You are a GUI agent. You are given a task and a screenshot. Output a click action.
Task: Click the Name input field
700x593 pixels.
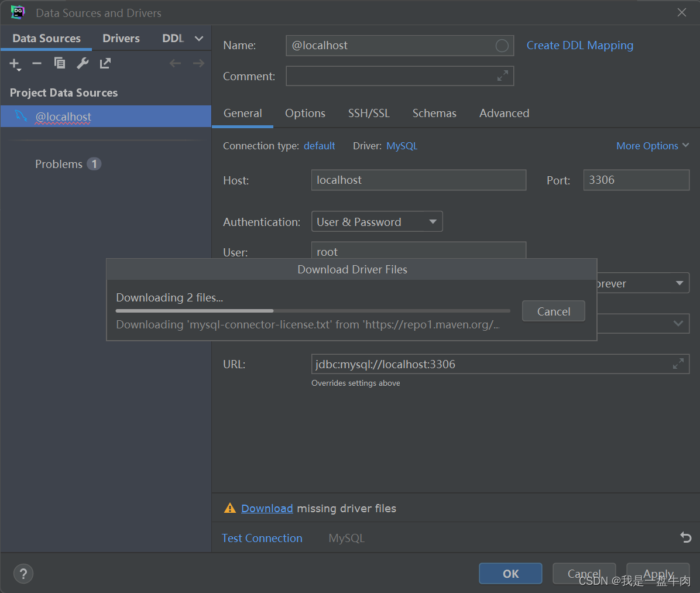400,46
